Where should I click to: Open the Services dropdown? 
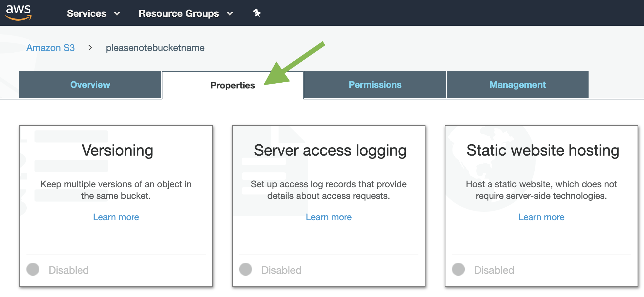pos(86,14)
